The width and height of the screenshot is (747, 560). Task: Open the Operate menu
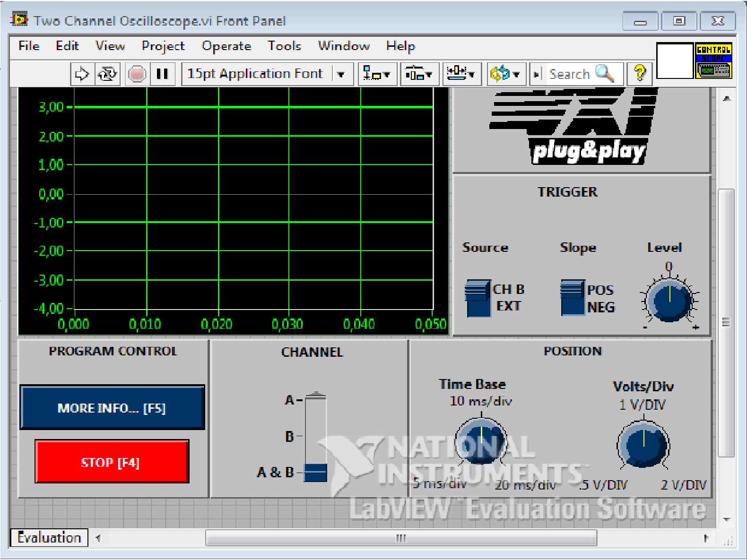[x=226, y=46]
